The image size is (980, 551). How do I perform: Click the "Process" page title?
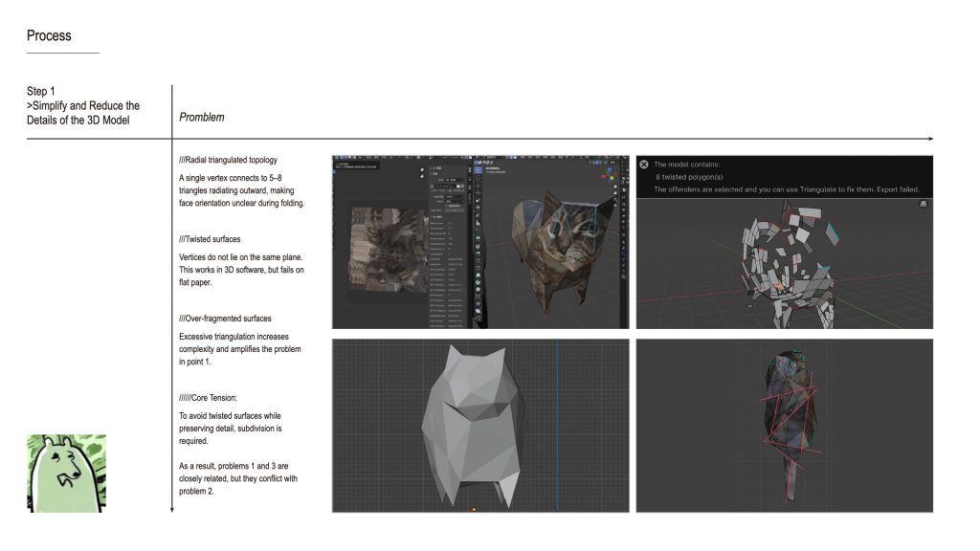click(x=49, y=35)
